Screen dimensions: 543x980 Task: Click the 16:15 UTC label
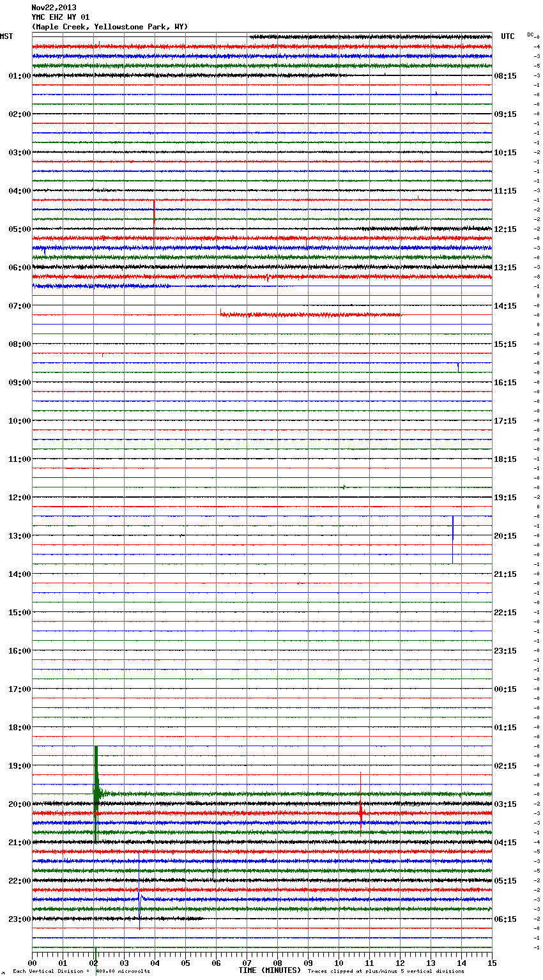(505, 383)
